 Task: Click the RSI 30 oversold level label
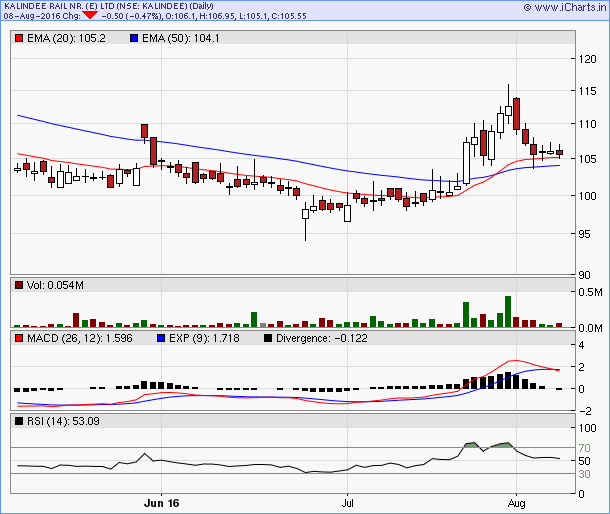[584, 474]
